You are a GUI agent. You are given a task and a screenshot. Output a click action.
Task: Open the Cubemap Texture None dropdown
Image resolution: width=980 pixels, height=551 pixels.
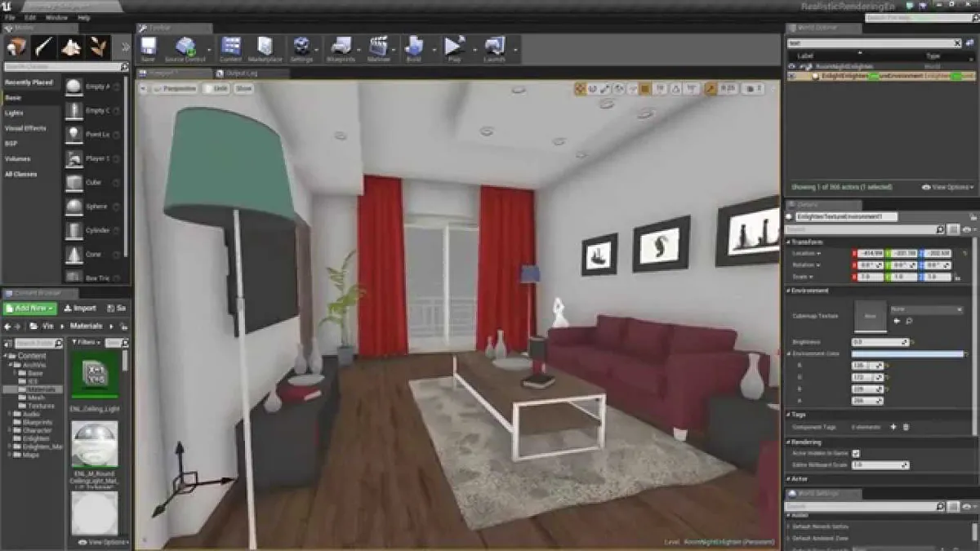(926, 310)
